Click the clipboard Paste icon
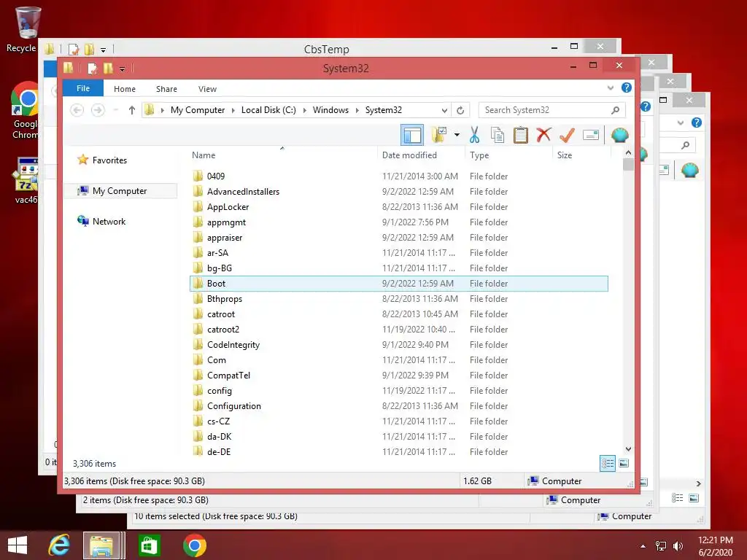This screenshot has height=560, width=747. [520, 135]
